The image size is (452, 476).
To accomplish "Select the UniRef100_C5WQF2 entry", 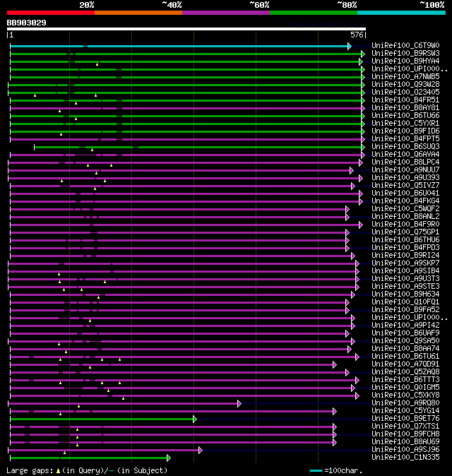I will 405,209.
